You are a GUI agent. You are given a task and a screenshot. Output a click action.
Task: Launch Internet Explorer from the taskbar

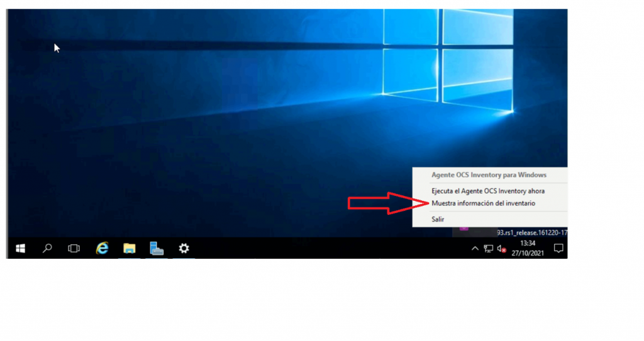102,248
